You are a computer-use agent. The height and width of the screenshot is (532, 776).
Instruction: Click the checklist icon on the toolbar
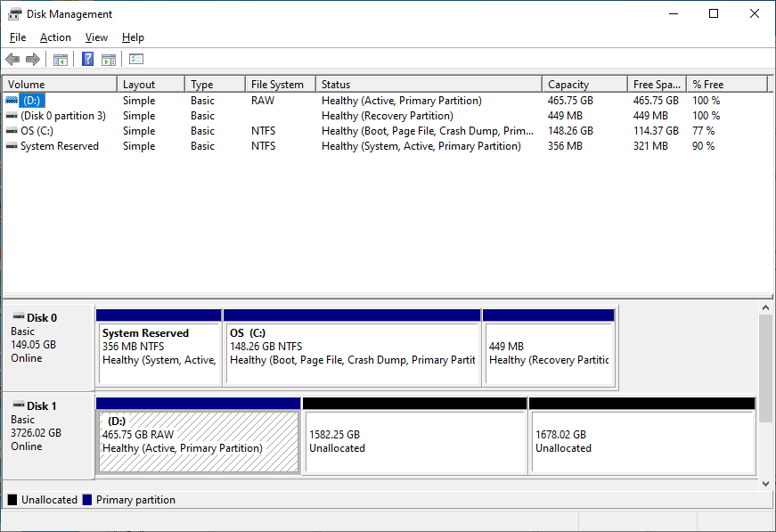click(135, 59)
